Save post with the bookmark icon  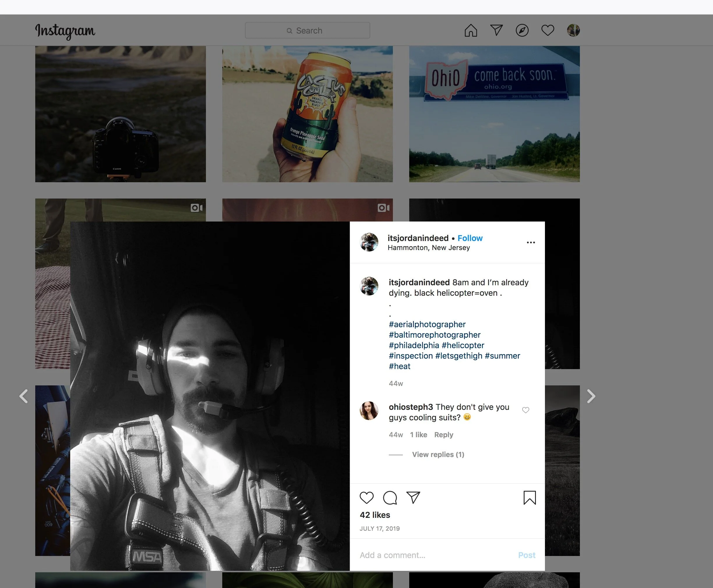click(529, 497)
